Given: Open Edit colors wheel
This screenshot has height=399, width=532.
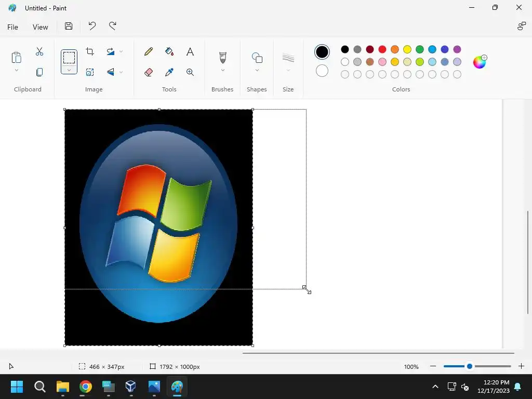Looking at the screenshot, I should tap(480, 62).
